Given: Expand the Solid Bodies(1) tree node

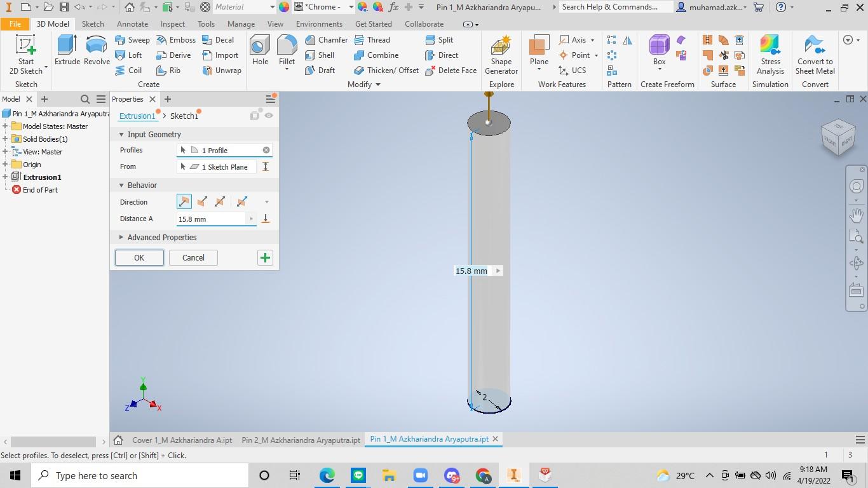Looking at the screenshot, I should coord(5,139).
